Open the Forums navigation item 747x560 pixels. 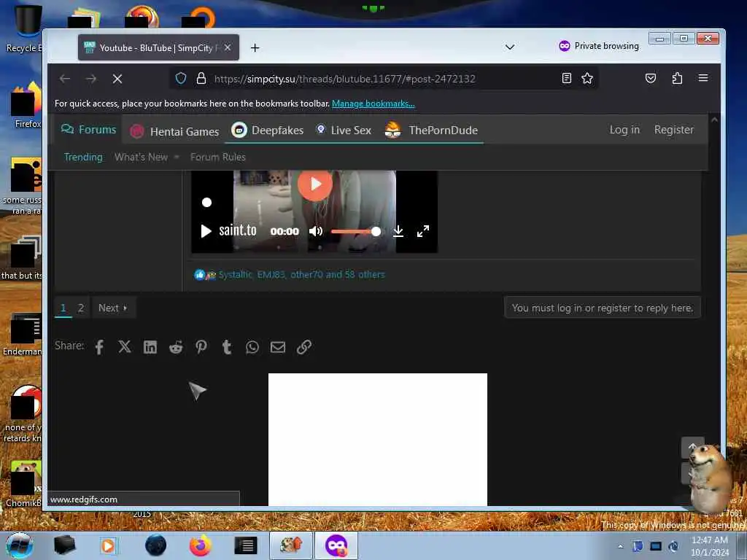pos(88,130)
